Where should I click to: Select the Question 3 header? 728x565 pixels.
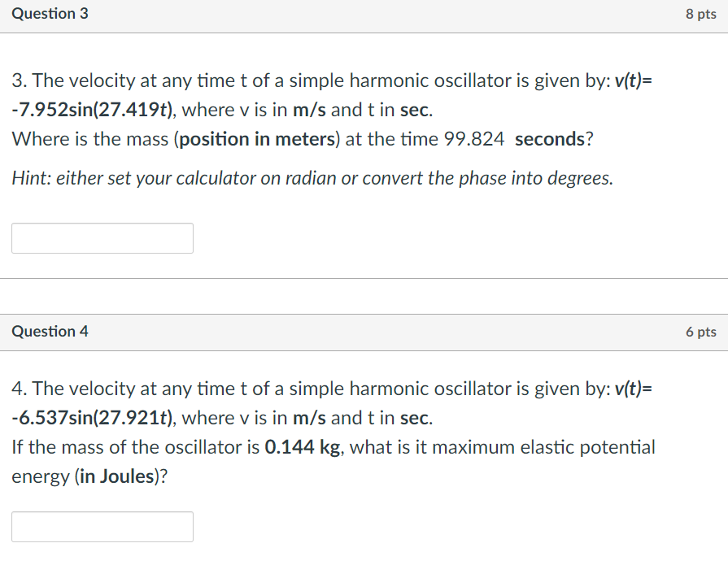50,13
